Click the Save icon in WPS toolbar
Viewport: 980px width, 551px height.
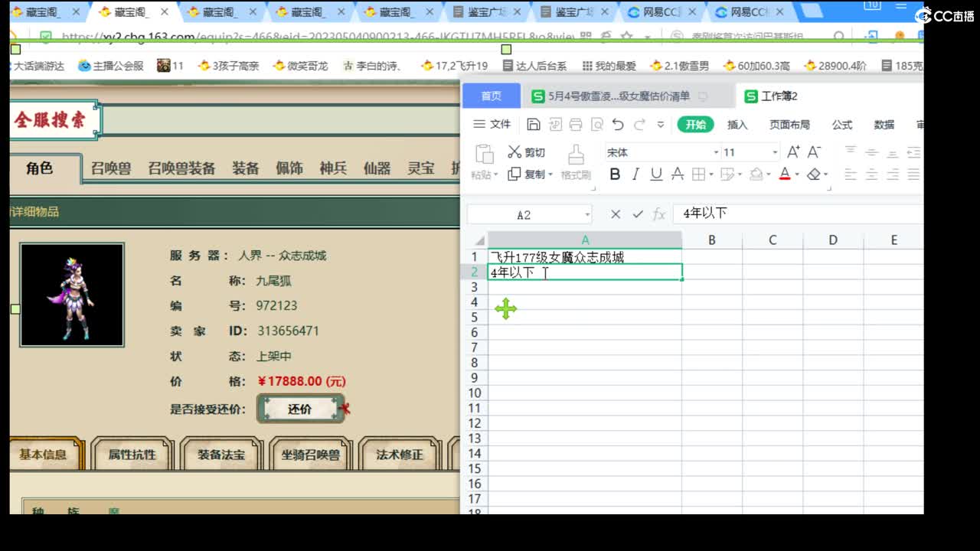pos(534,125)
